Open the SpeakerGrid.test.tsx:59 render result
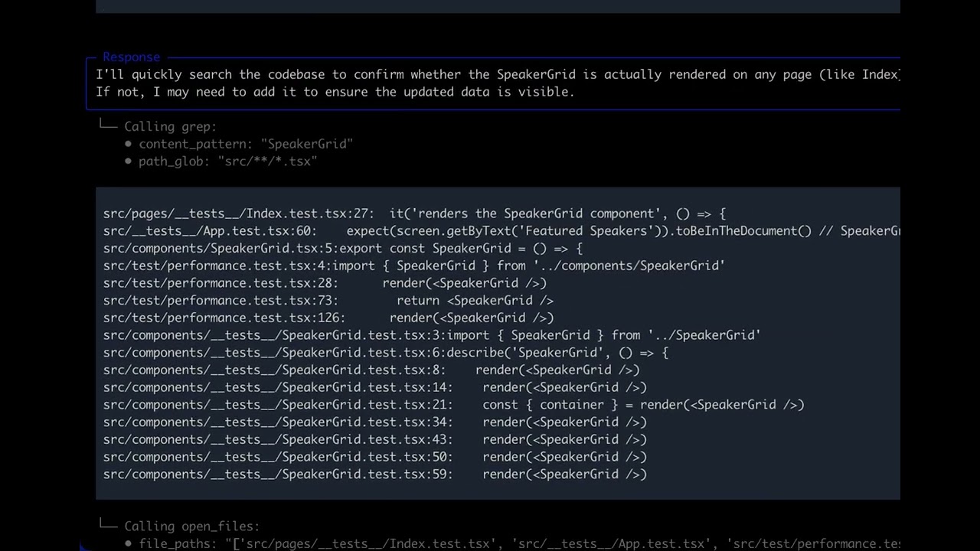The height and width of the screenshot is (551, 980). [x=375, y=474]
